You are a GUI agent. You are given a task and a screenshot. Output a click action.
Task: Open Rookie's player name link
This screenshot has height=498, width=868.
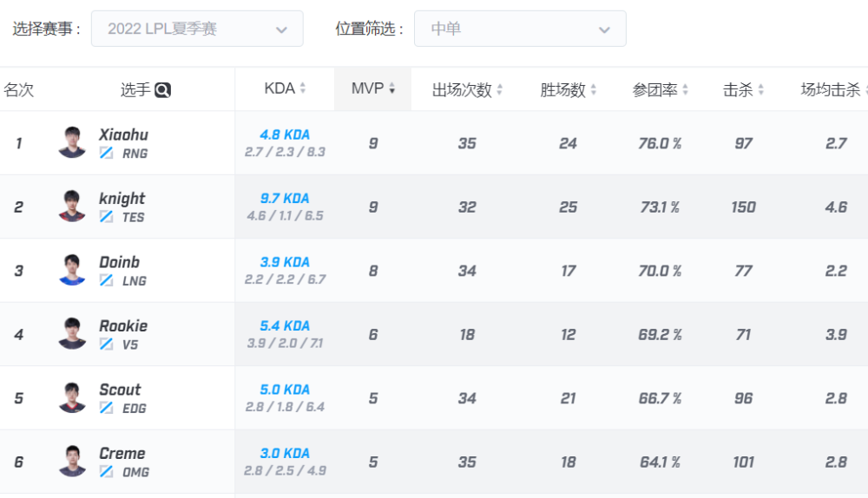(123, 326)
